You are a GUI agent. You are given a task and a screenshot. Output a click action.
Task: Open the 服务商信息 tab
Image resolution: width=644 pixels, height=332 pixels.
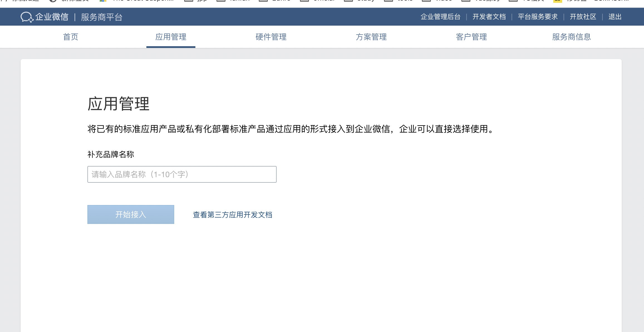click(571, 37)
